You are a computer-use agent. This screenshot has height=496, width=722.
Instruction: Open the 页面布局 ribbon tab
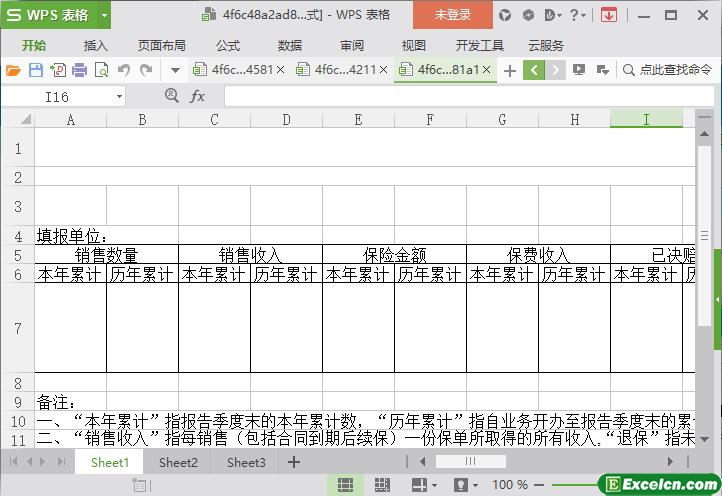(161, 45)
